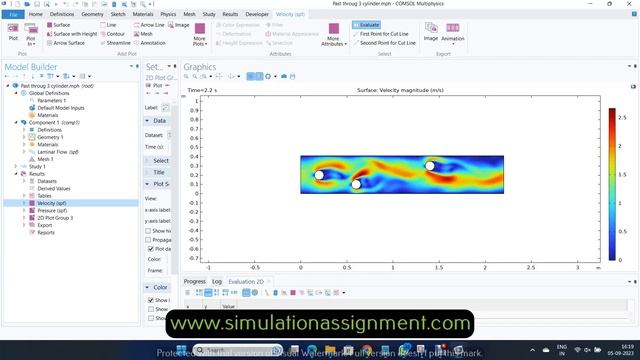640x360 pixels.
Task: Add a Mesh plot from ribbon
Action: [x=143, y=34]
